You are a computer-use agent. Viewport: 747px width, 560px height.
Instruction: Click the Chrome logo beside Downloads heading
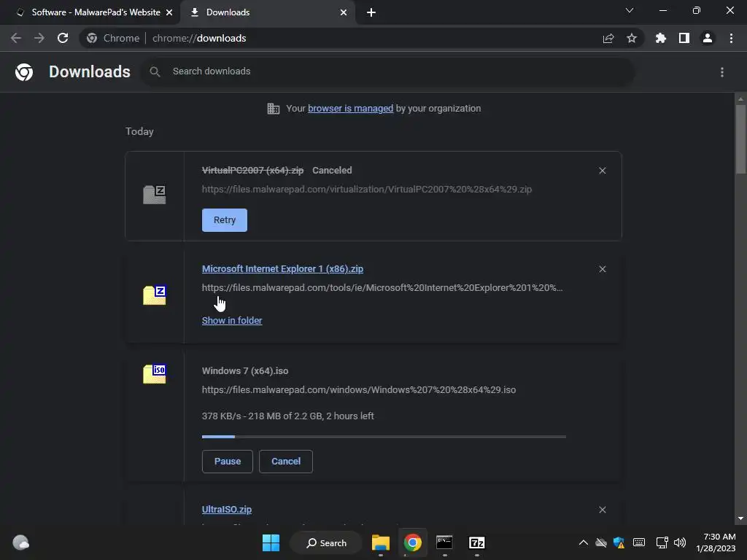24,72
